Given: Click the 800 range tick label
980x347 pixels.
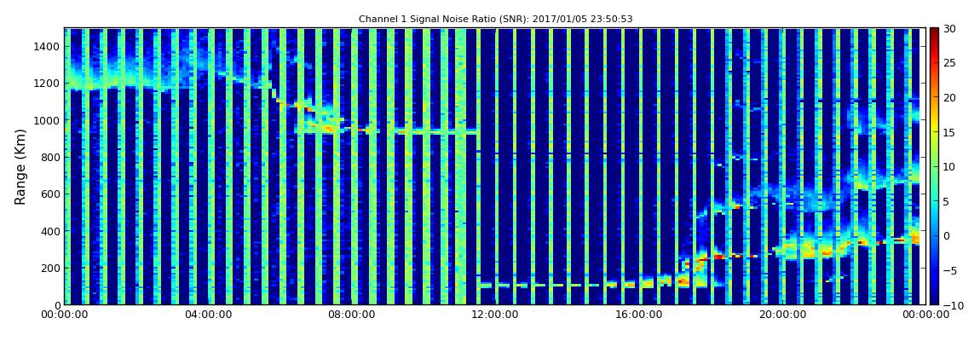Looking at the screenshot, I should click(x=50, y=157).
